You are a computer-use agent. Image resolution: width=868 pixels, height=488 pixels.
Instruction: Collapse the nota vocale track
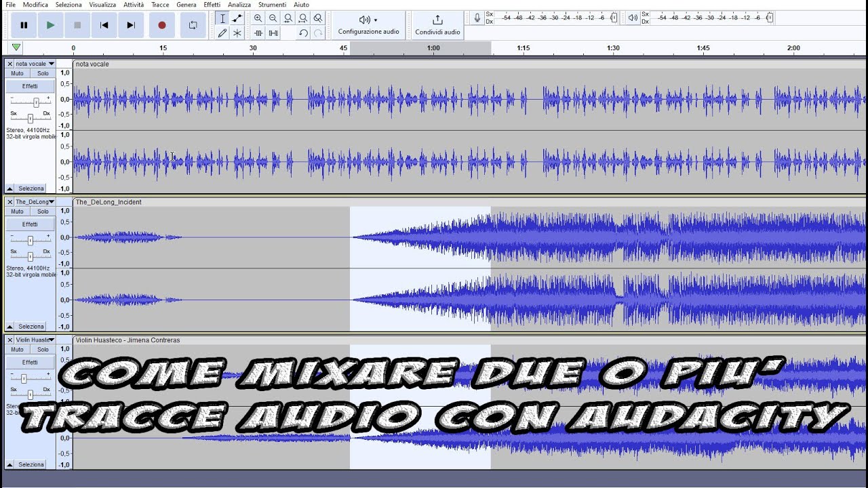click(10, 188)
